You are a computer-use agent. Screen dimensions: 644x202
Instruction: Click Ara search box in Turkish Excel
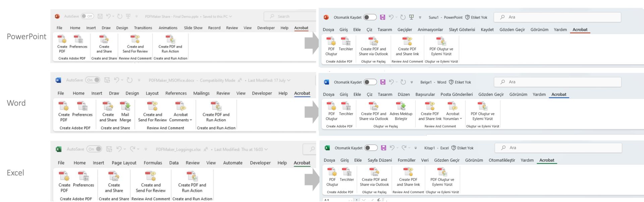tap(558, 148)
